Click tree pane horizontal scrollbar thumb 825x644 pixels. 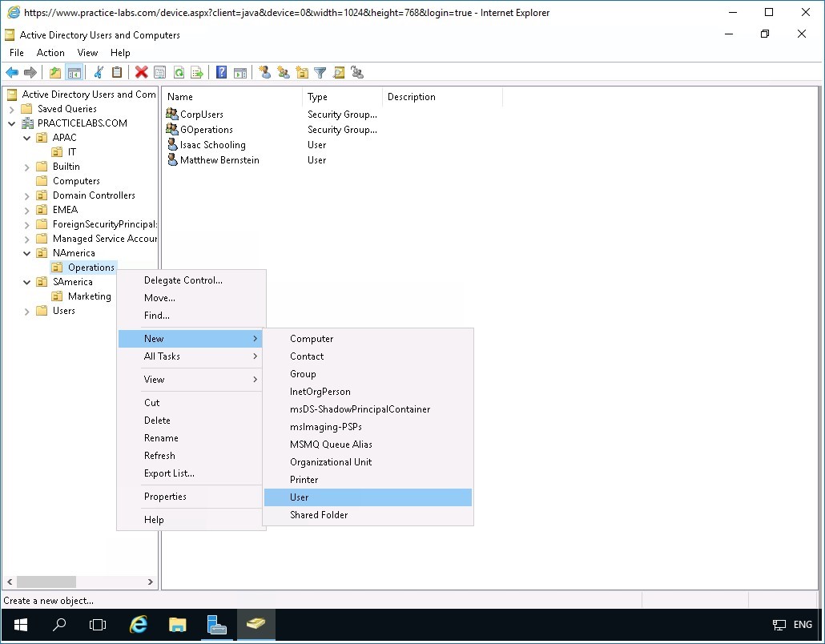pyautogui.click(x=46, y=582)
